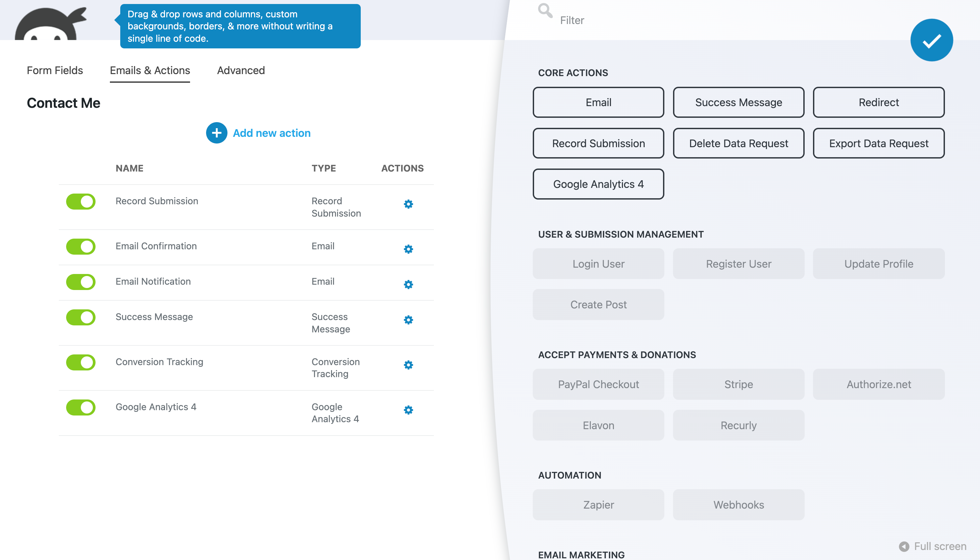Screen dimensions: 980x560
Task: Choose the Stripe payment action
Action: pos(738,384)
